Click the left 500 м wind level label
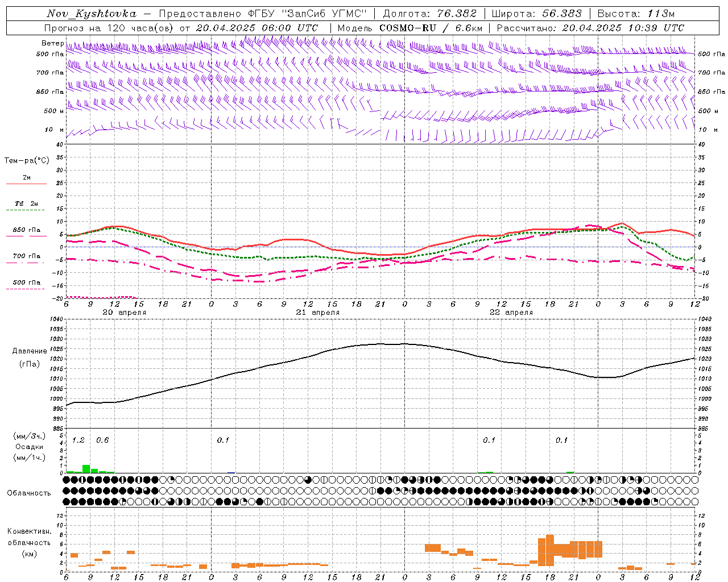This screenshot has height=582, width=728. 54,111
